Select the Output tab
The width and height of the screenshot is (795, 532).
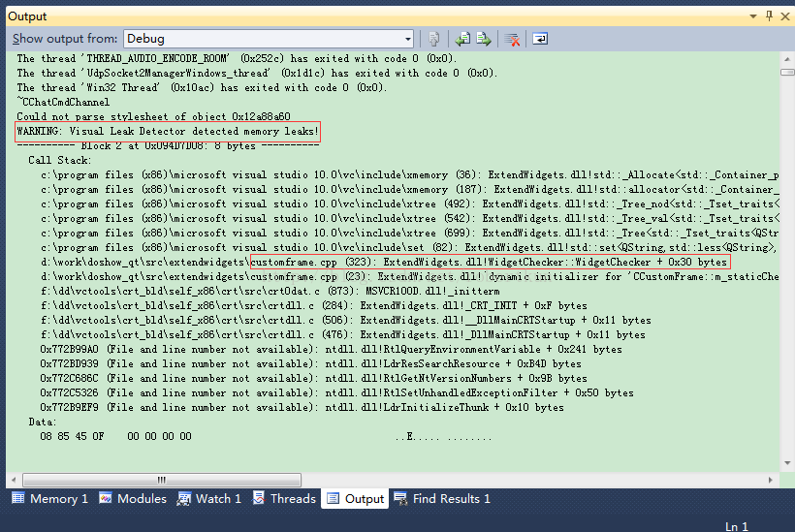pos(355,498)
